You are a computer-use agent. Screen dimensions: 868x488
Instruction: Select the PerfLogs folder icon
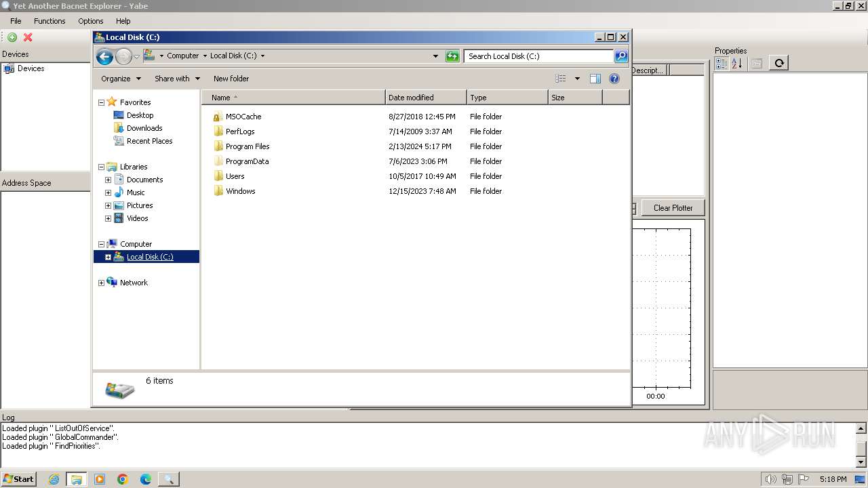coord(218,131)
